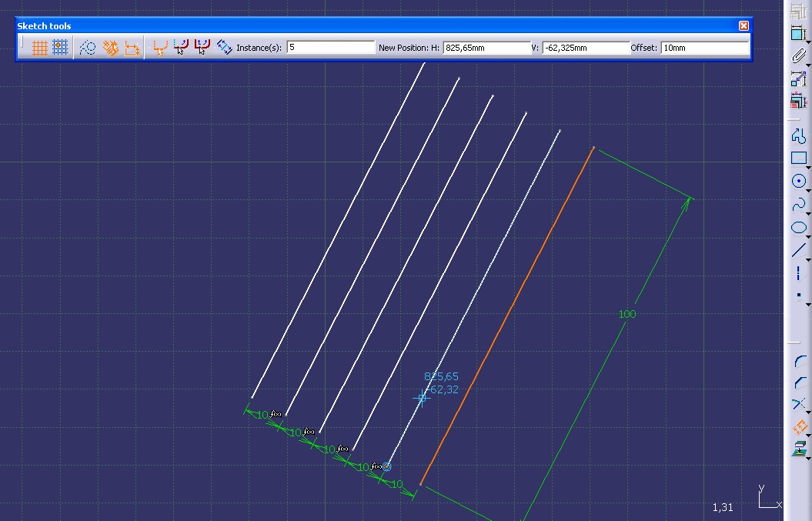Screen dimensions: 812x521
Task: Select the Circle tool
Action: (x=799, y=181)
